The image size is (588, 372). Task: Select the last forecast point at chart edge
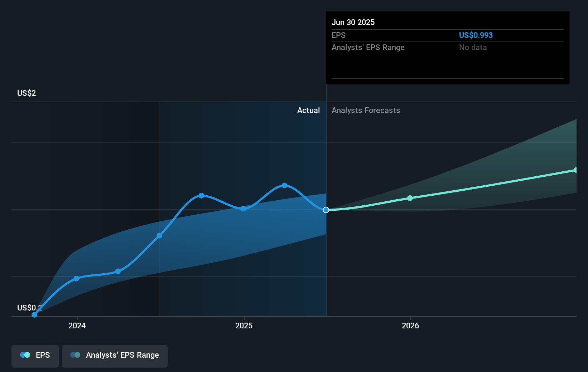[x=575, y=170]
